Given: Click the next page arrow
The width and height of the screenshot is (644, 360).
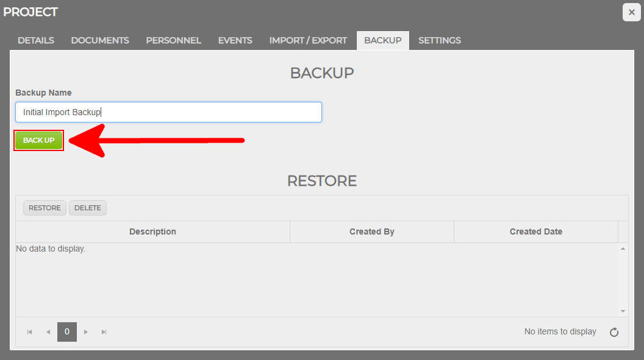Looking at the screenshot, I should [x=86, y=332].
